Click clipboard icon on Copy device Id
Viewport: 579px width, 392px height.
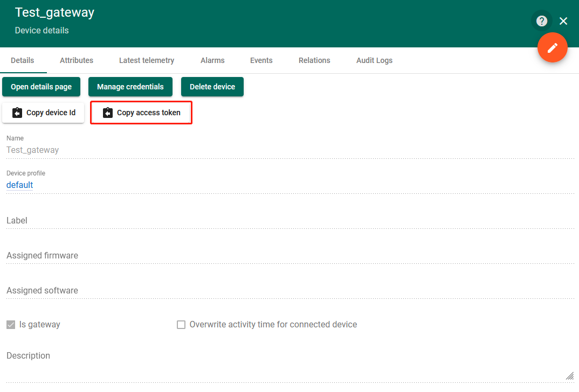(x=17, y=113)
